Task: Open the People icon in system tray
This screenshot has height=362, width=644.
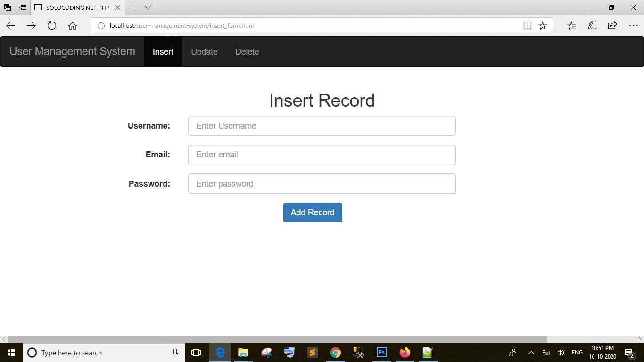Action: (x=512, y=353)
